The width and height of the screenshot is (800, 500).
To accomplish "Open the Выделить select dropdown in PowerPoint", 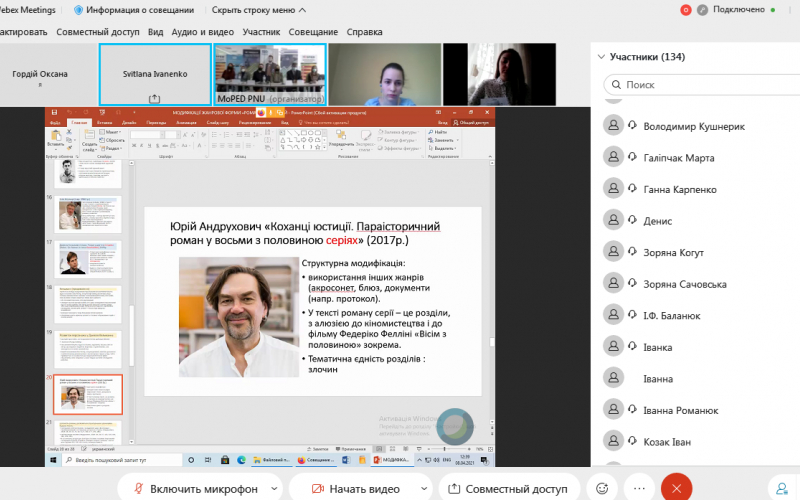I will (443, 148).
